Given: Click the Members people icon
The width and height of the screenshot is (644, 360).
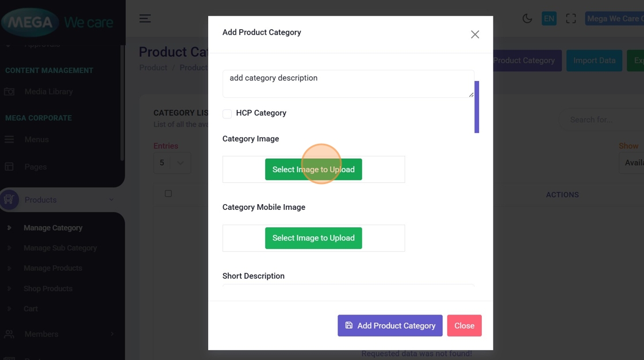Looking at the screenshot, I should pyautogui.click(x=9, y=334).
